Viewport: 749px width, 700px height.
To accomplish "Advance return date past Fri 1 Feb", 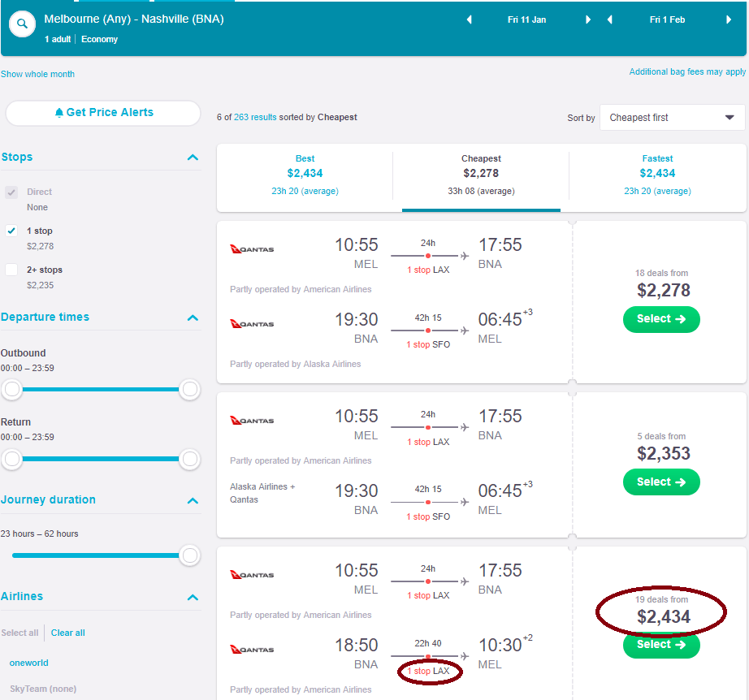I will point(730,19).
